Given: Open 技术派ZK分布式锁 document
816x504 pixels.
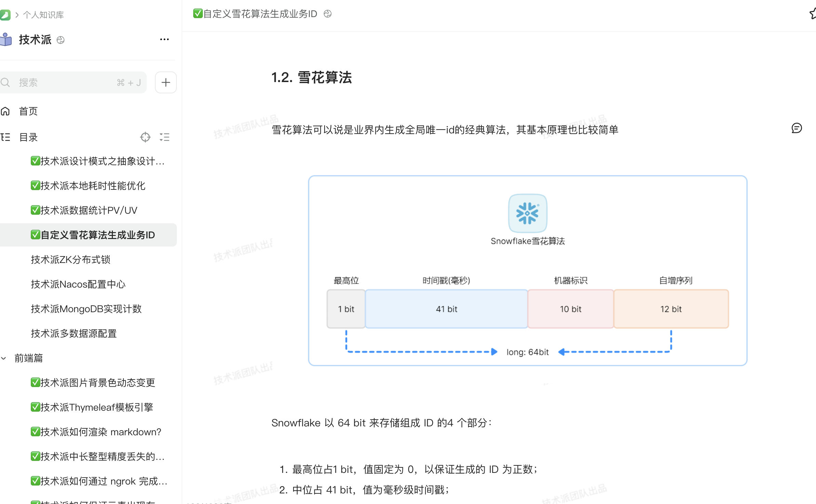Looking at the screenshot, I should (70, 260).
